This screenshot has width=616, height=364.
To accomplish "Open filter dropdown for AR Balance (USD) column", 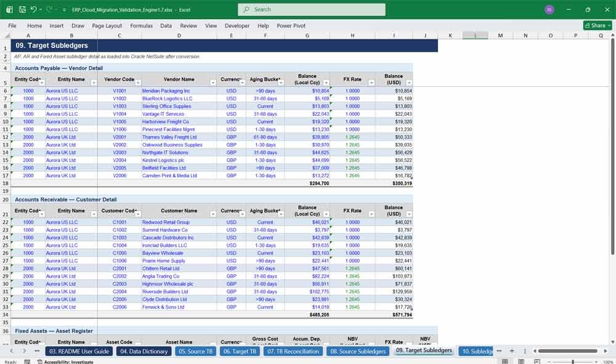I will pos(410,214).
